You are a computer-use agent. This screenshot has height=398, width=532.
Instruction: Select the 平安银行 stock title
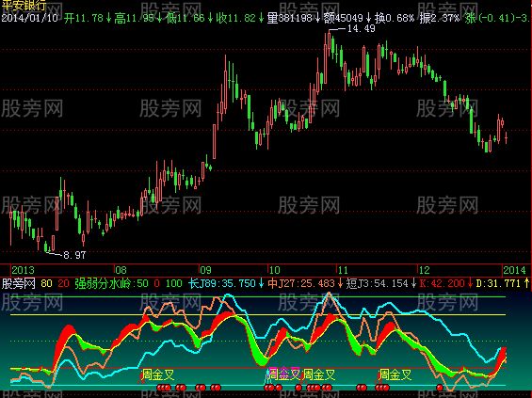[24, 6]
